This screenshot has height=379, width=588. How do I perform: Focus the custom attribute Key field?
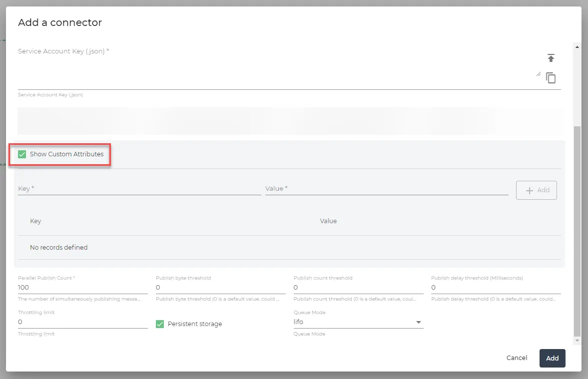click(139, 189)
